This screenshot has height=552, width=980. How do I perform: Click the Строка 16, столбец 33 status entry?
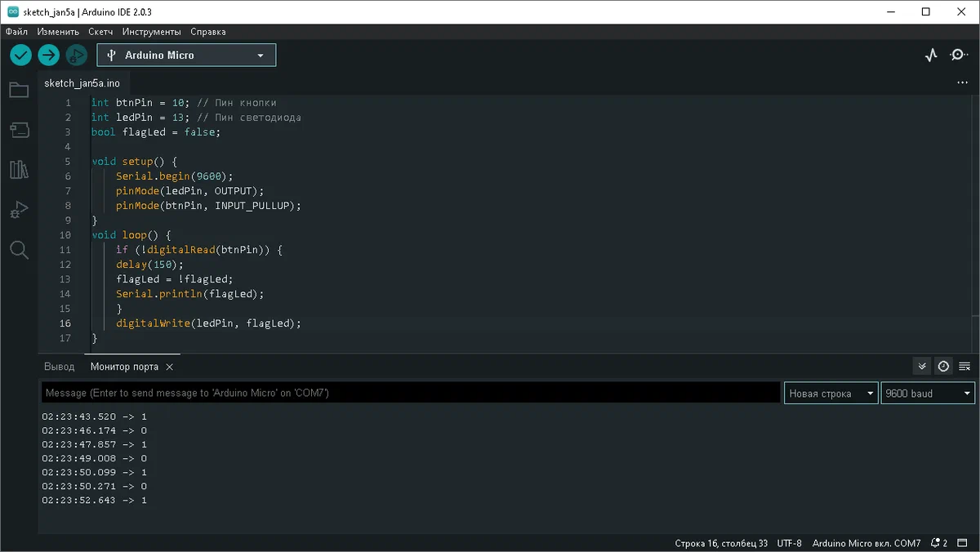(x=721, y=543)
